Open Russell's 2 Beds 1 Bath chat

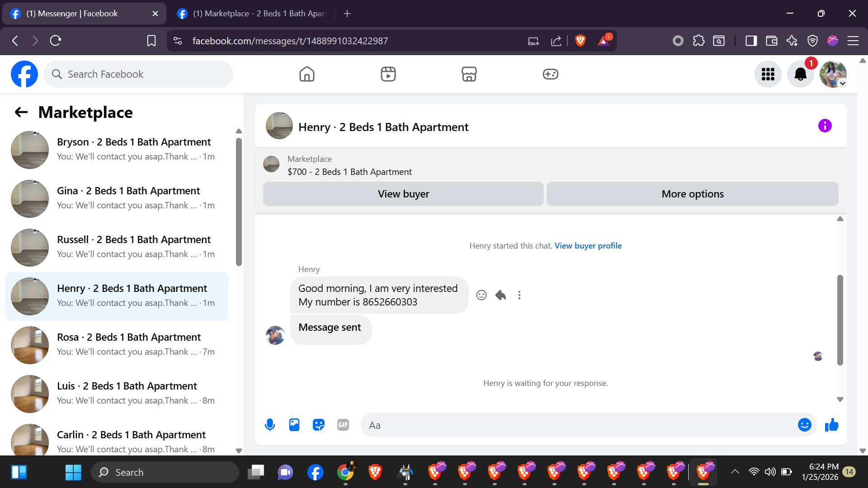click(x=117, y=248)
